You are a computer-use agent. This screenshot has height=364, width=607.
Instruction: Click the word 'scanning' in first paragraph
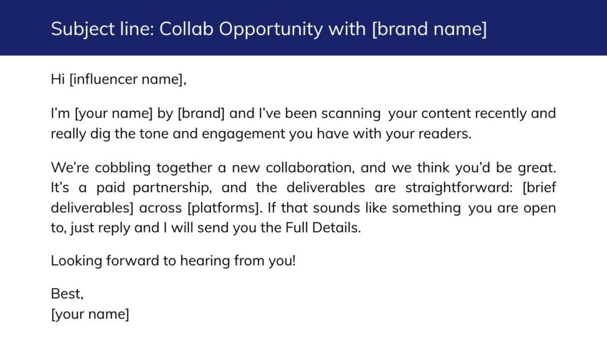351,113
